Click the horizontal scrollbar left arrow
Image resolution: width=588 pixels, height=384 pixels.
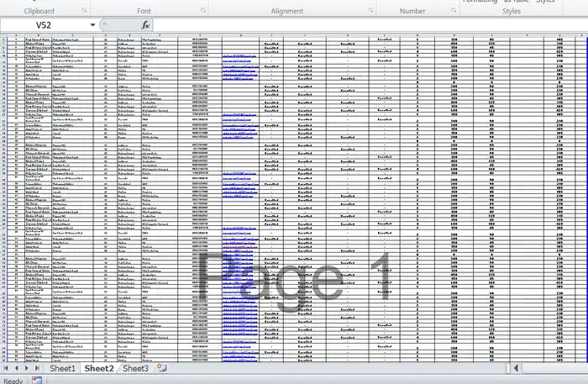point(517,368)
